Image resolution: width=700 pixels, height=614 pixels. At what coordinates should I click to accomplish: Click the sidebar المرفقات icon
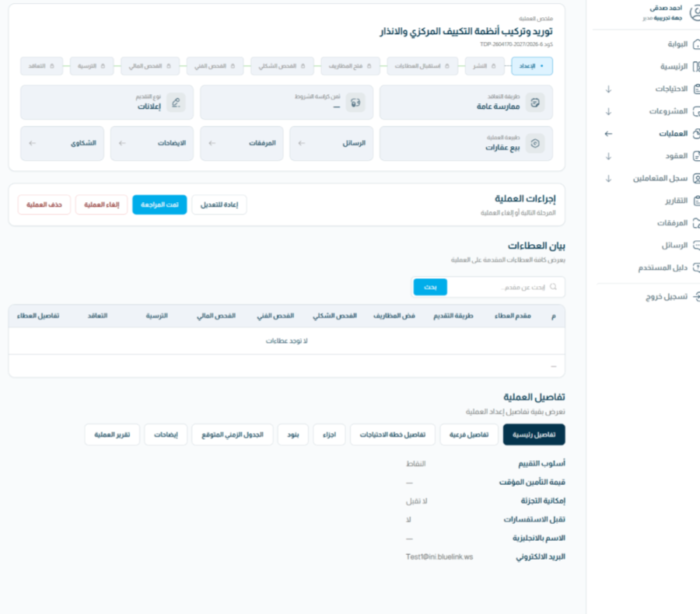696,223
